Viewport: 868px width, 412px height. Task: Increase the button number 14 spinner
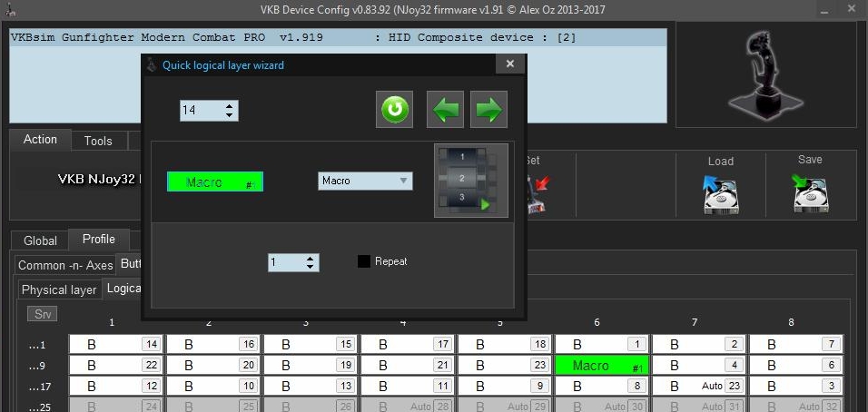[229, 105]
